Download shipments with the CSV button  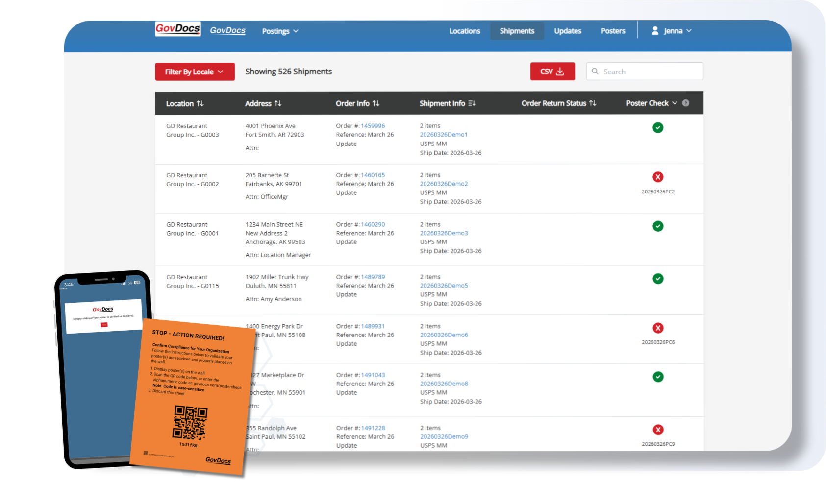(x=552, y=72)
